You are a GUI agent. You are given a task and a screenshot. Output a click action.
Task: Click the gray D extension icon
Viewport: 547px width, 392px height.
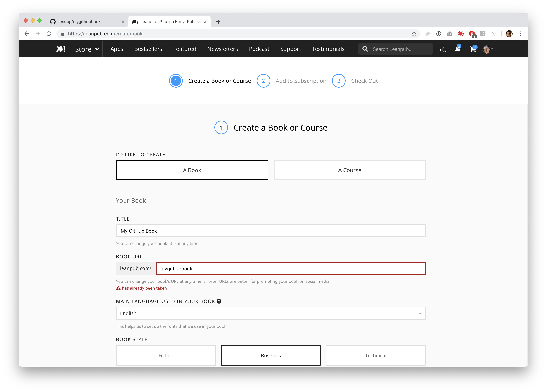click(483, 33)
